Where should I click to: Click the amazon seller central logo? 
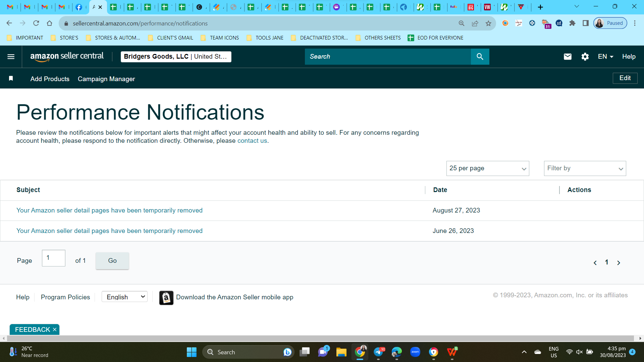click(67, 57)
